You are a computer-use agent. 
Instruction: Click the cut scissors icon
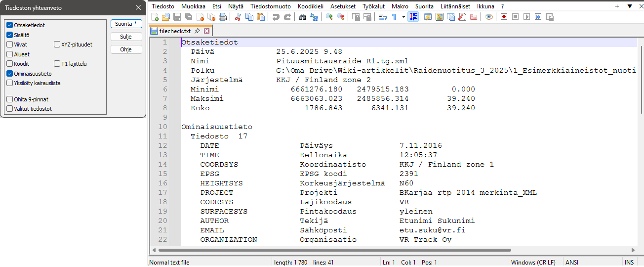click(x=238, y=17)
